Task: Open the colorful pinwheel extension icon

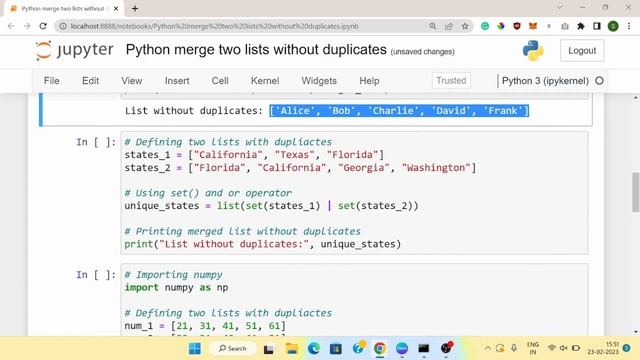Action: pyautogui.click(x=501, y=26)
